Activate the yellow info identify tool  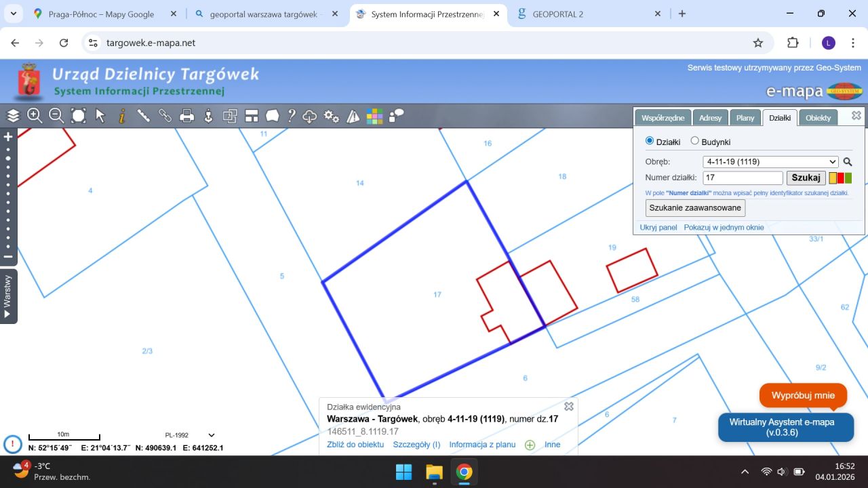tap(122, 116)
